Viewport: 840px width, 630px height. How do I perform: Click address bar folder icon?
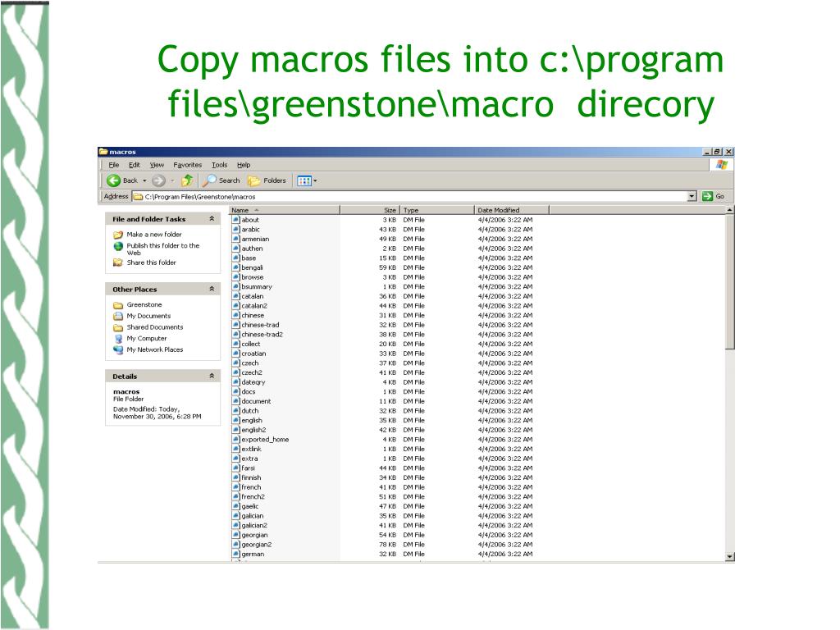[x=138, y=197]
